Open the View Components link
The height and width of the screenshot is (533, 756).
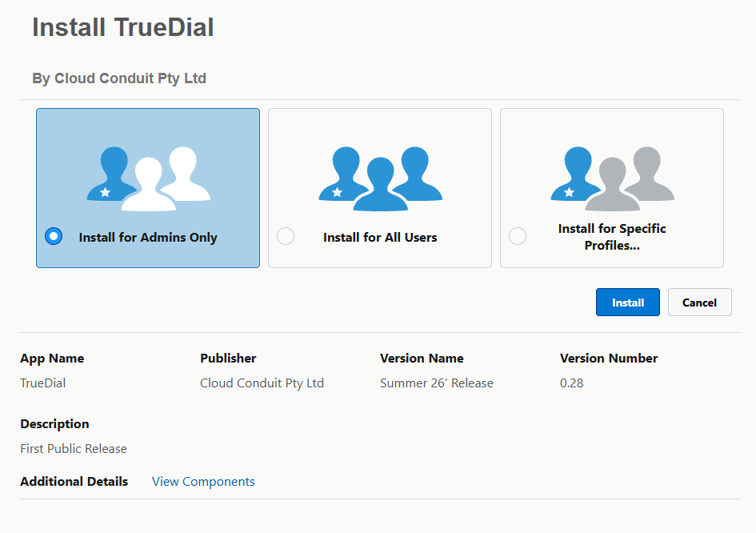pos(203,482)
